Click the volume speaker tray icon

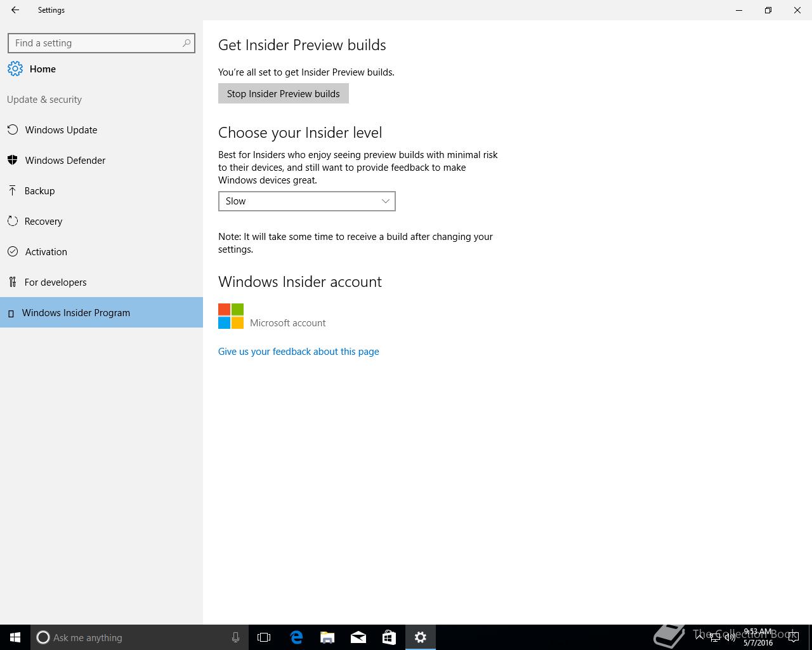coord(730,637)
